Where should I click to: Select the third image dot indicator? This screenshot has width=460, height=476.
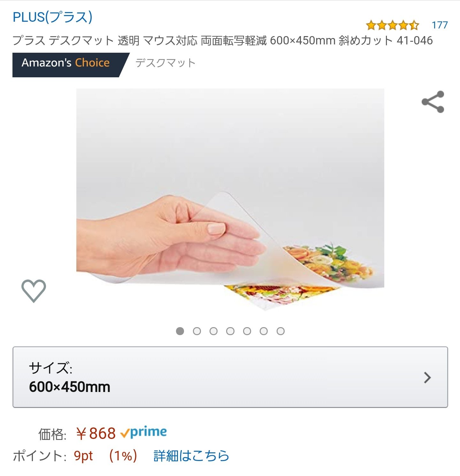coord(214,331)
